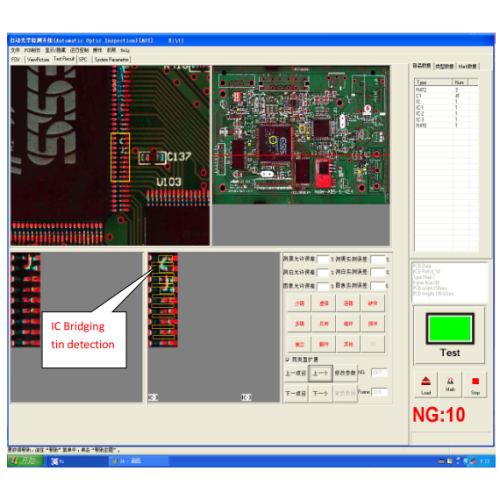Open the 文件 menu

[15, 50]
